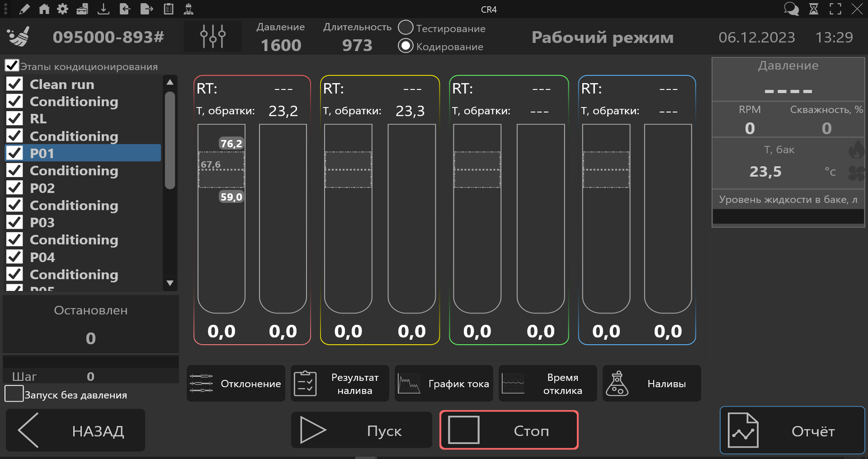The width and height of the screenshot is (868, 459).
Task: Open the engineer service icon
Action: click(x=189, y=9)
